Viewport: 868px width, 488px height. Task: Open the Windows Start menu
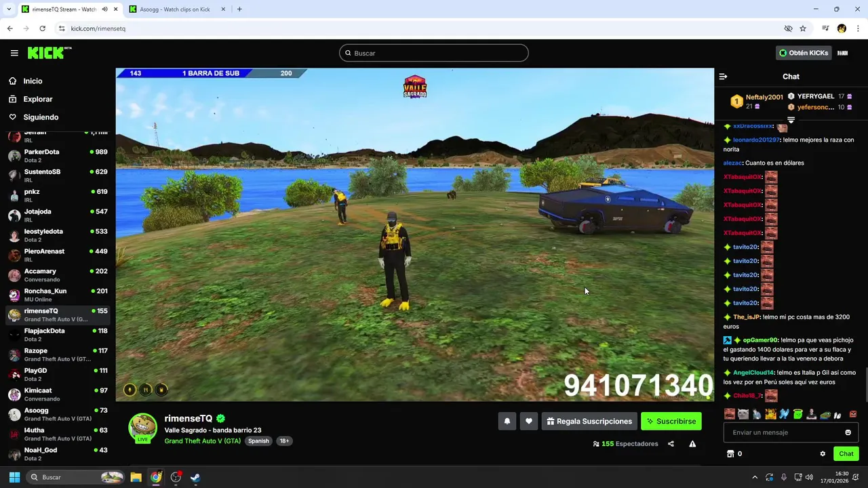(x=14, y=477)
